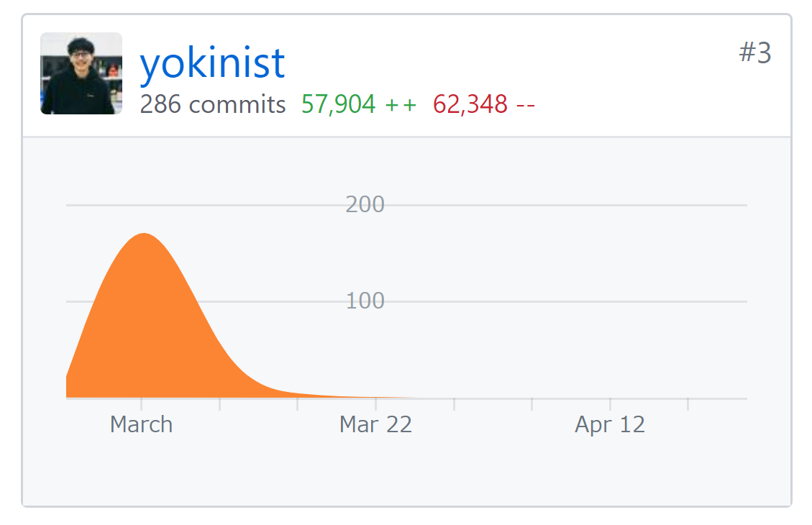Click the #3 rank label
Screen dimensions: 812x525
(x=755, y=52)
